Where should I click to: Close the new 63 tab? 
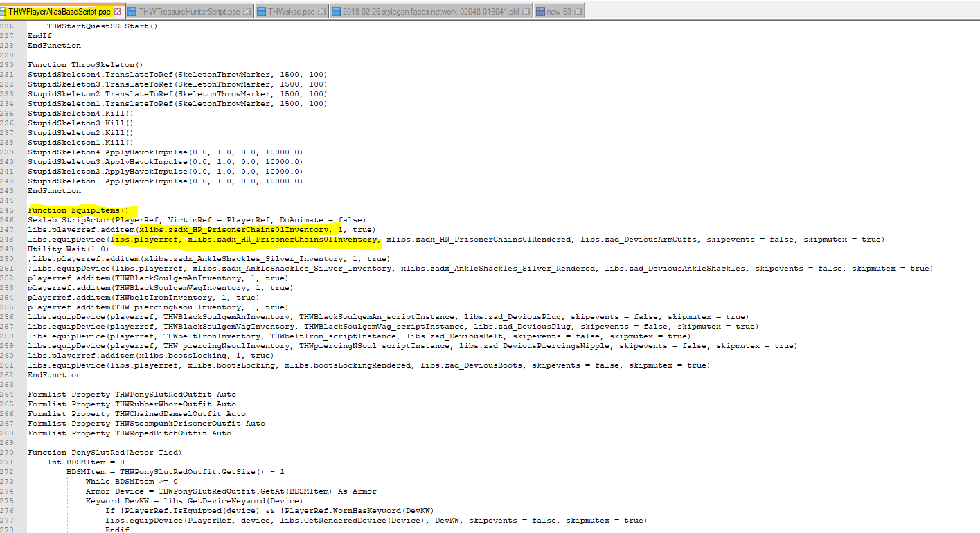pos(578,12)
